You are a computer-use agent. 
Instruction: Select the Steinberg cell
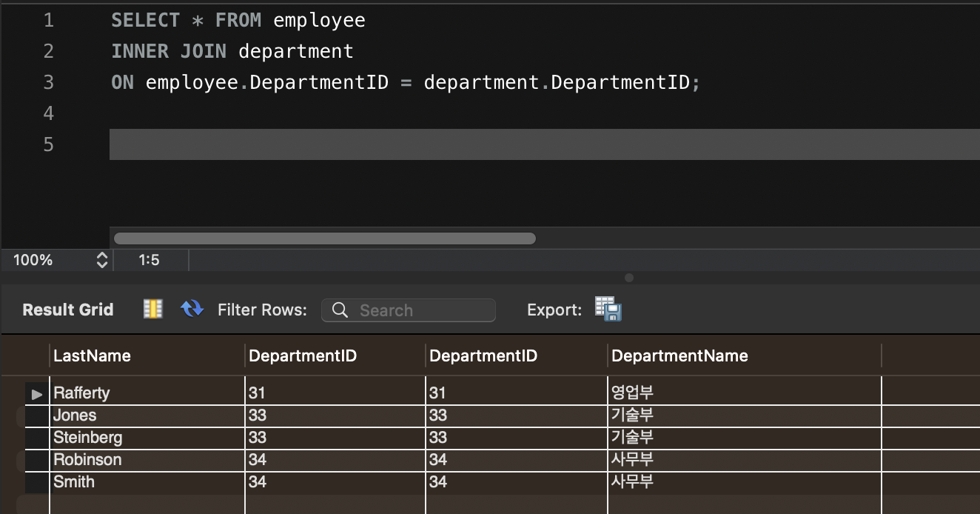point(147,438)
